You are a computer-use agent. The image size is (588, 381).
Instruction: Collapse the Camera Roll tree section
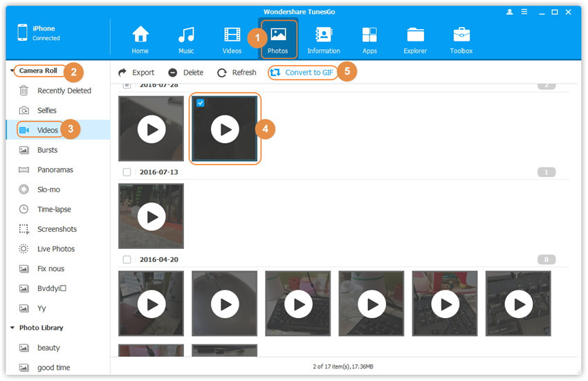tap(13, 71)
